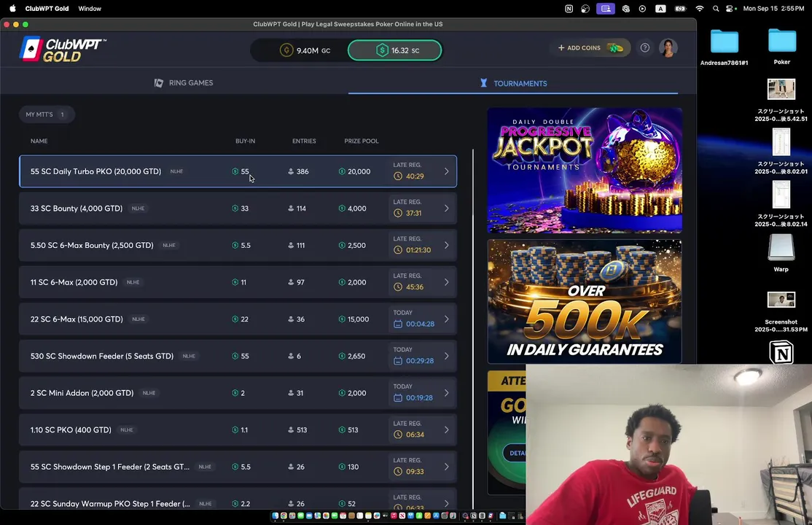The image size is (812, 525).
Task: Select the 22 SC 6-Max (15,000 GTD) name
Action: 77,319
